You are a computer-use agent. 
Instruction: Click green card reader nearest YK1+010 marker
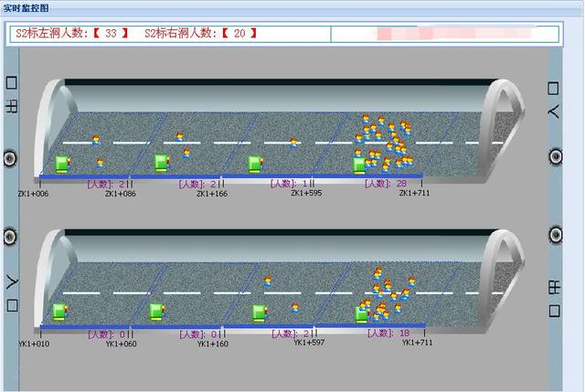tap(60, 312)
